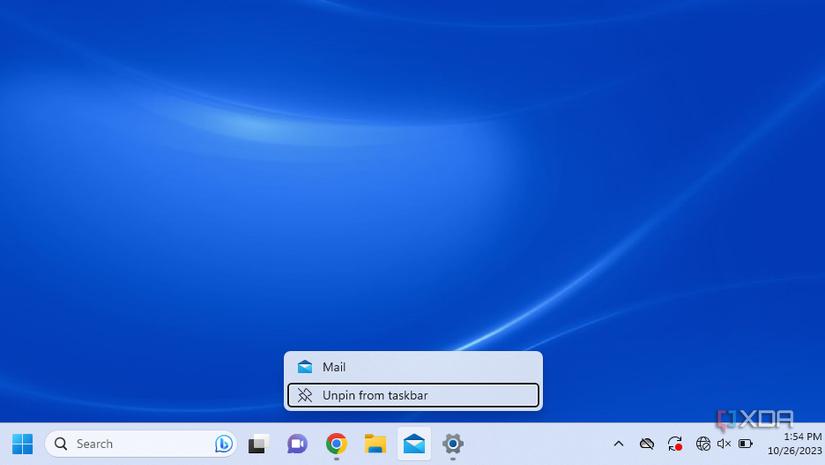825x465 pixels.
Task: Open the Windows Start menu
Action: (x=22, y=444)
